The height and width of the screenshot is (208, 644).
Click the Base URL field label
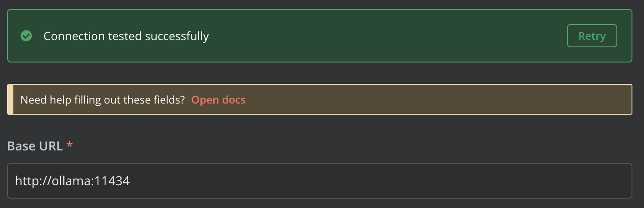[35, 146]
